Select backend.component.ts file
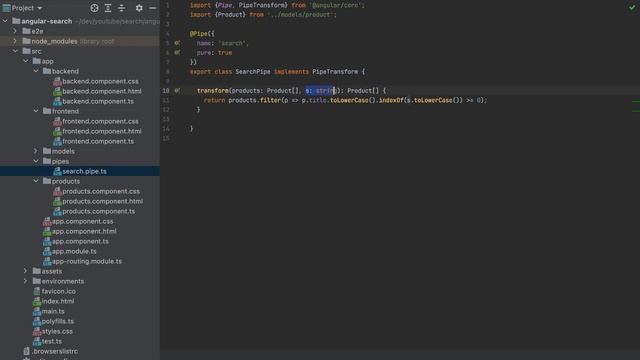 click(x=98, y=101)
